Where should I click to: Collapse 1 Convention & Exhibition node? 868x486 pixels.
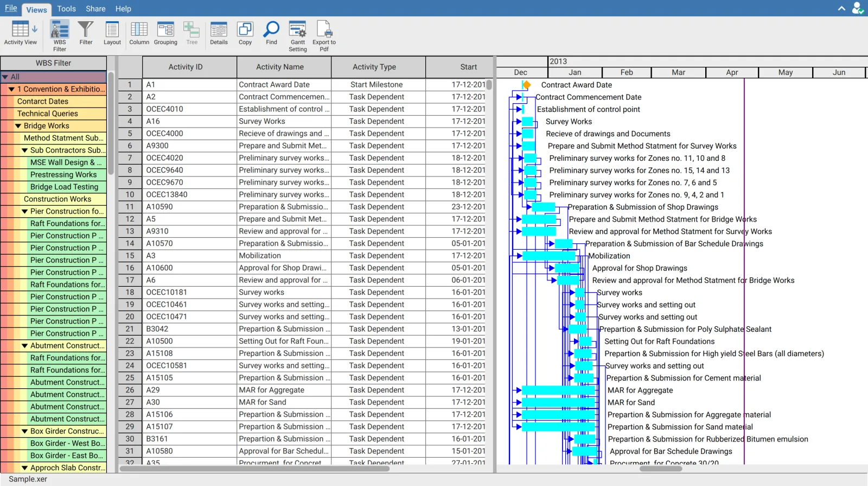11,89
